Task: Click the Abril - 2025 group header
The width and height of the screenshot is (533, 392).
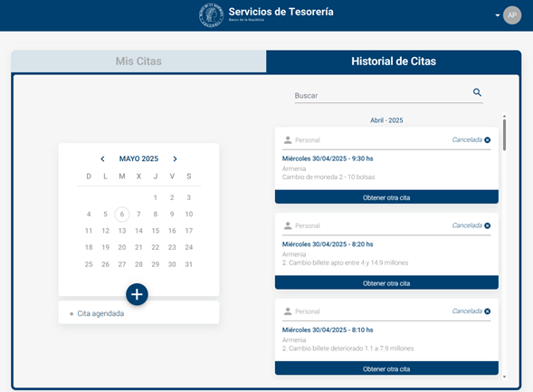Action: [386, 120]
